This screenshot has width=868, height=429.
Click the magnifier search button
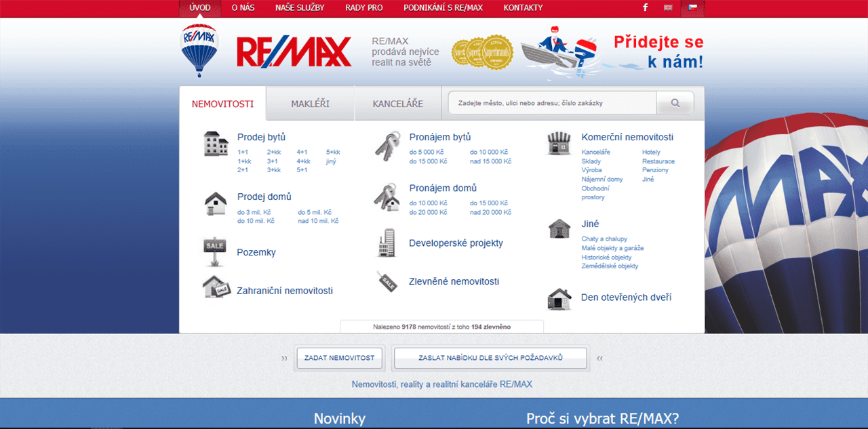(675, 103)
